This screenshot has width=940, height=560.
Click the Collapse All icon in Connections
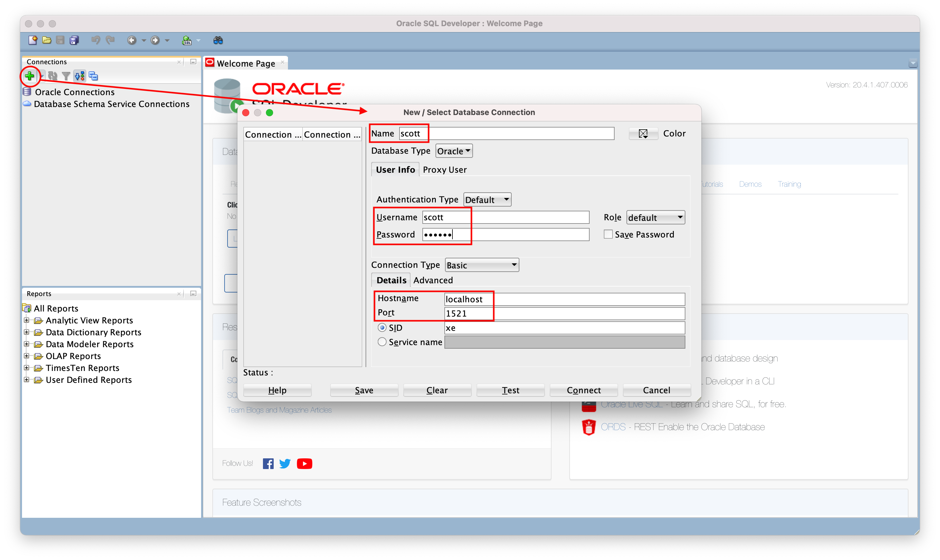tap(93, 76)
